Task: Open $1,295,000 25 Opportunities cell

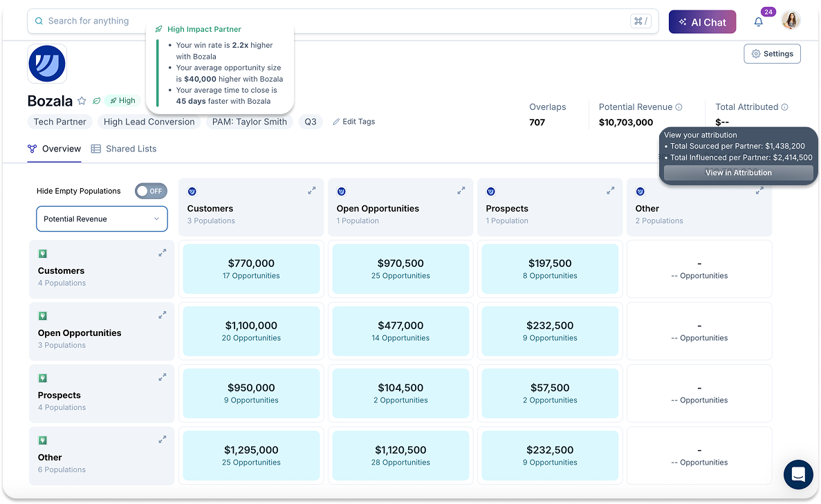Action: (251, 456)
